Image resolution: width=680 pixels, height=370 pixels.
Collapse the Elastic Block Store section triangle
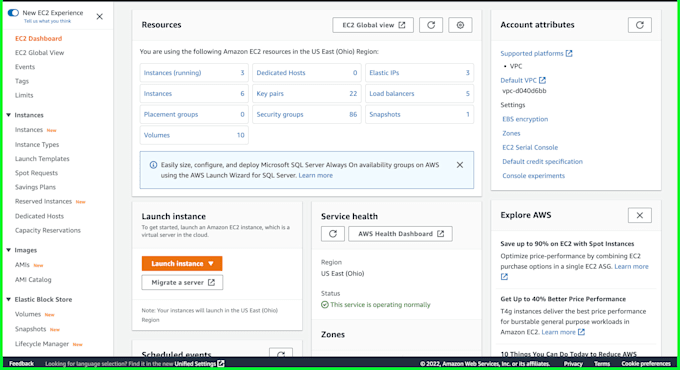(9, 299)
